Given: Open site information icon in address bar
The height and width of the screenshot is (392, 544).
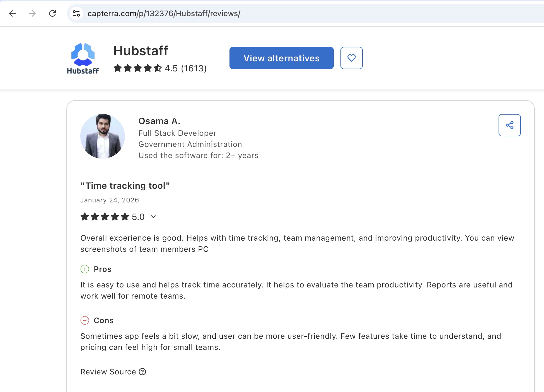Looking at the screenshot, I should click(76, 13).
